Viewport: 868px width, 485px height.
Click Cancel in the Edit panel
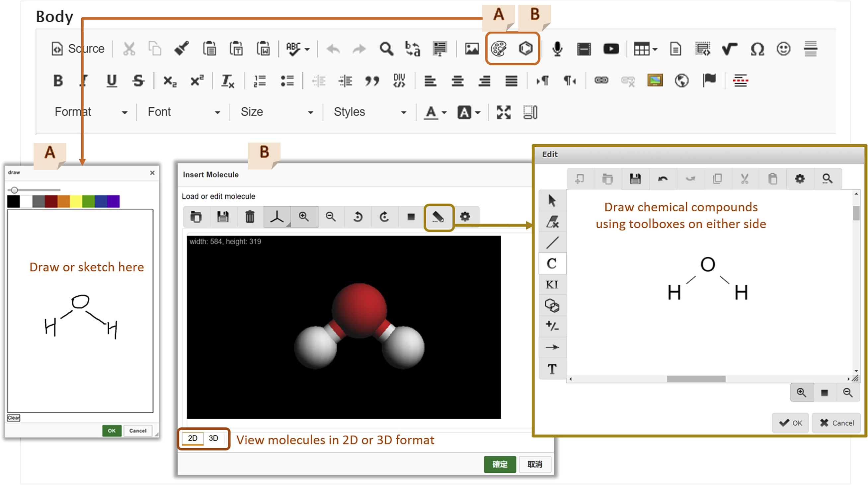click(837, 423)
